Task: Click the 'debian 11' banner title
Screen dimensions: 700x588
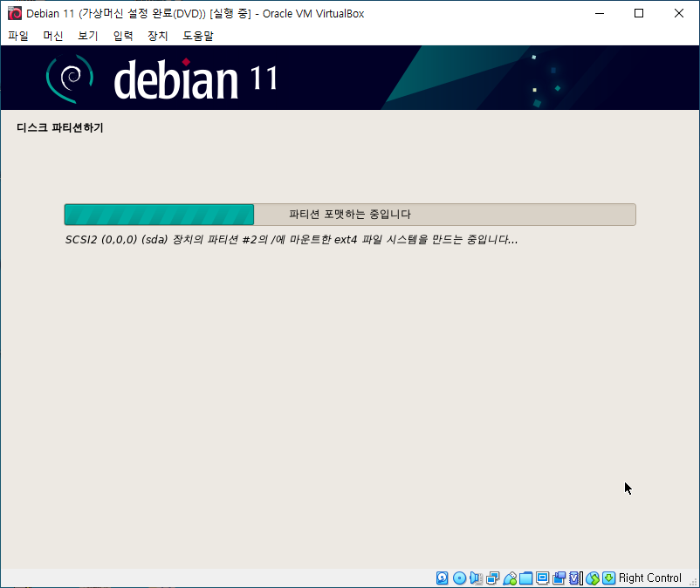Action: 196,79
